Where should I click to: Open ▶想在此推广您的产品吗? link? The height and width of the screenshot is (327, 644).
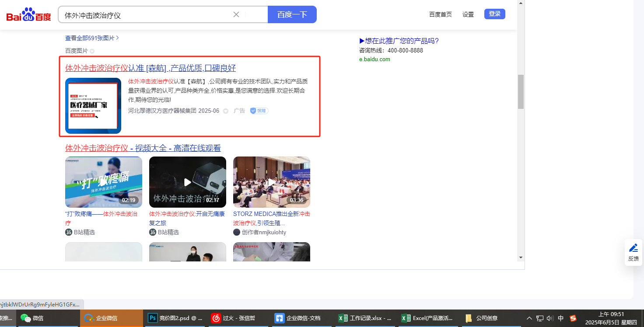pos(399,41)
